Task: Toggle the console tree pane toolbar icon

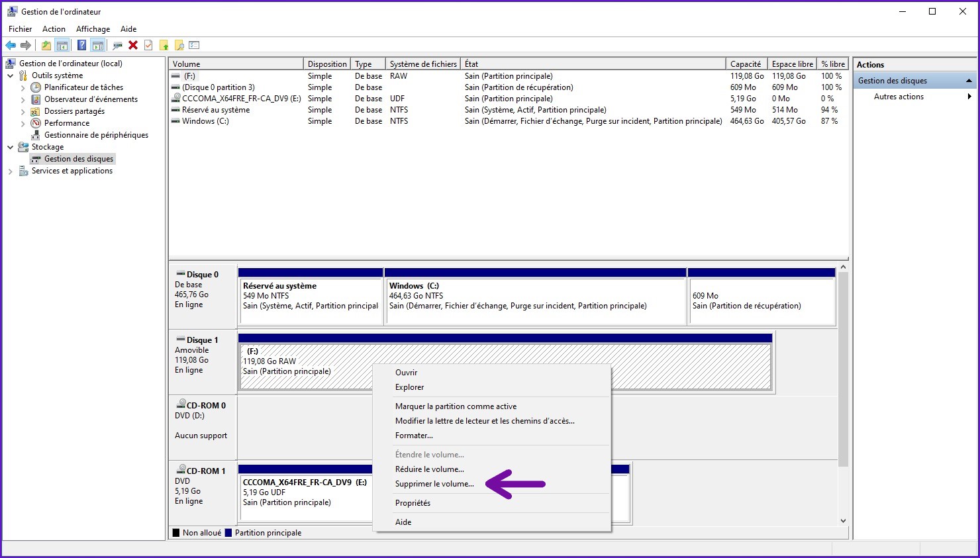Action: [62, 45]
